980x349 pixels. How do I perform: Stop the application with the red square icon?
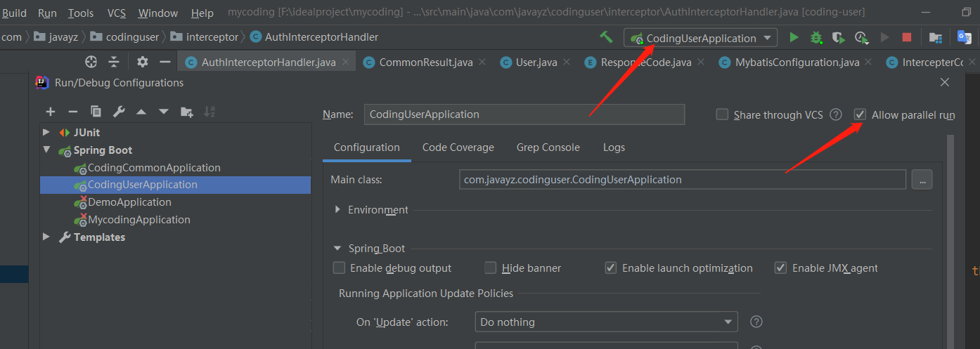pyautogui.click(x=907, y=37)
